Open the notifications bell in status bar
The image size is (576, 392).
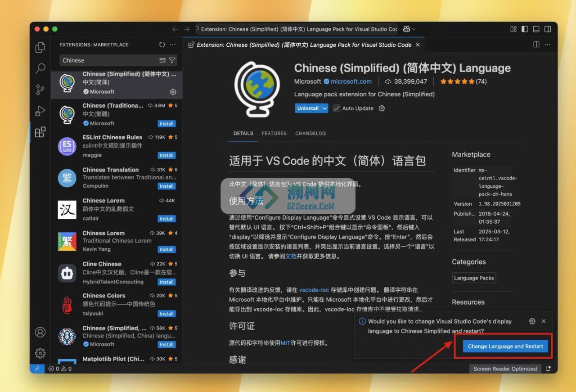pyautogui.click(x=548, y=369)
